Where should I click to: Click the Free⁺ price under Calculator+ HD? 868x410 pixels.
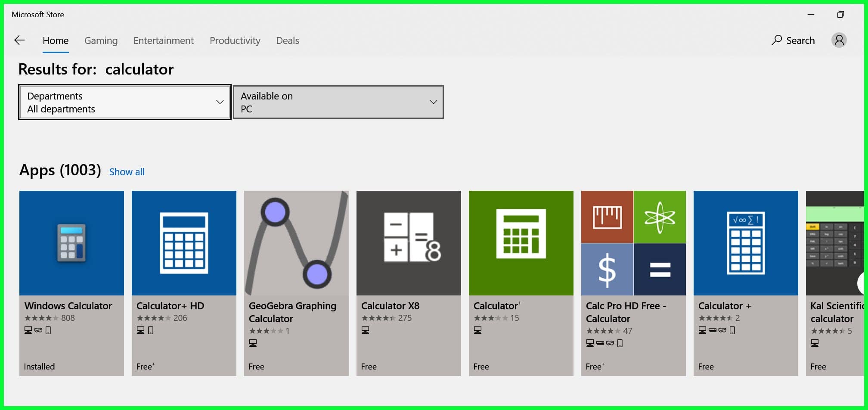(146, 367)
